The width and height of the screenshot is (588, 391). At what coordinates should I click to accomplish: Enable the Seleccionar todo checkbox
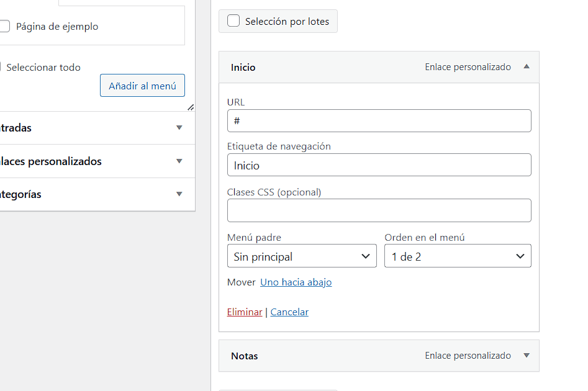coord(2,67)
